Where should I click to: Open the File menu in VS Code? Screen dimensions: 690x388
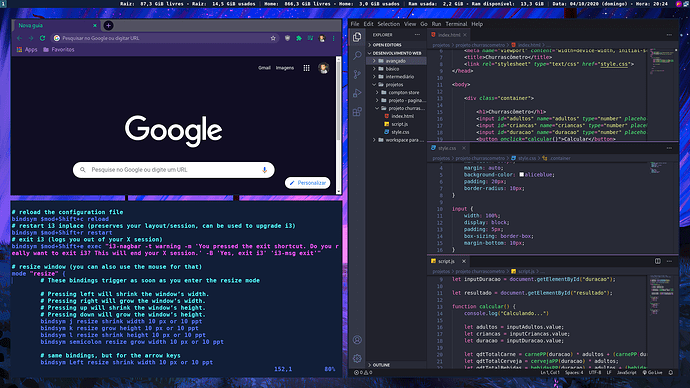pyautogui.click(x=355, y=24)
